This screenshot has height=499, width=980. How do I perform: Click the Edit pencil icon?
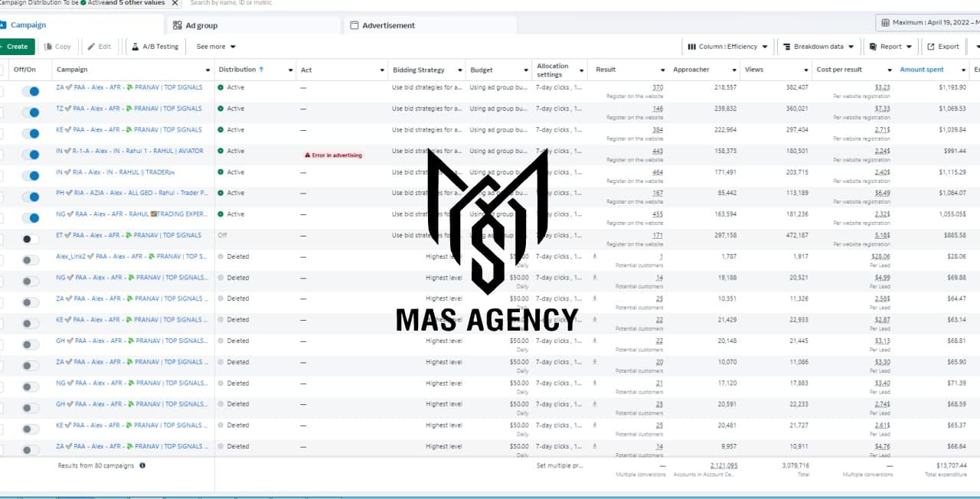pyautogui.click(x=91, y=47)
